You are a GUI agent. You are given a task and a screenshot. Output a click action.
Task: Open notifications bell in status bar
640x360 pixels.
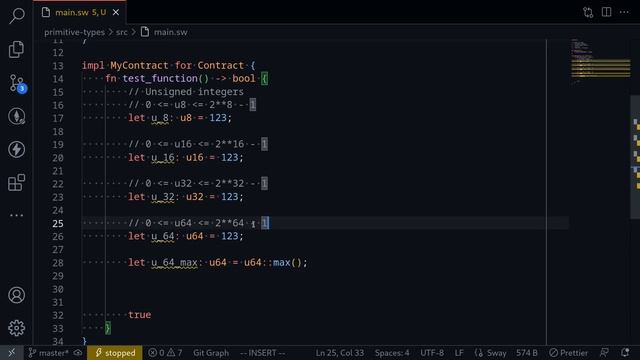625,353
